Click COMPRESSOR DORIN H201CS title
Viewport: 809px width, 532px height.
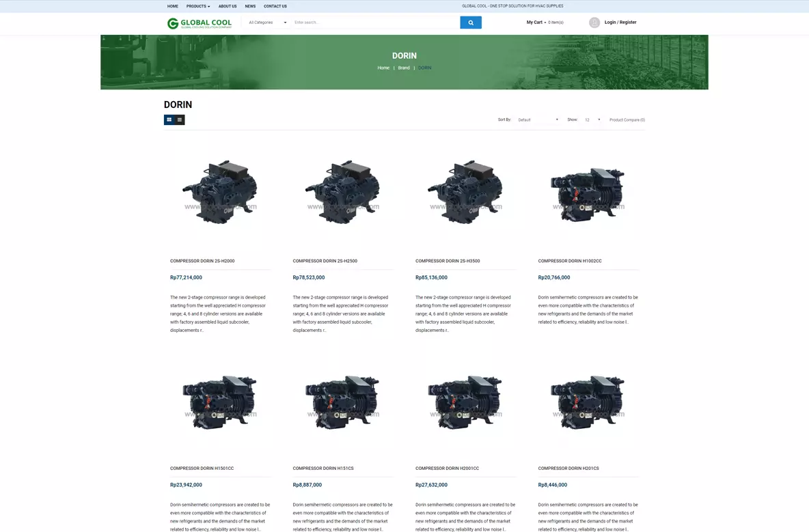568,468
